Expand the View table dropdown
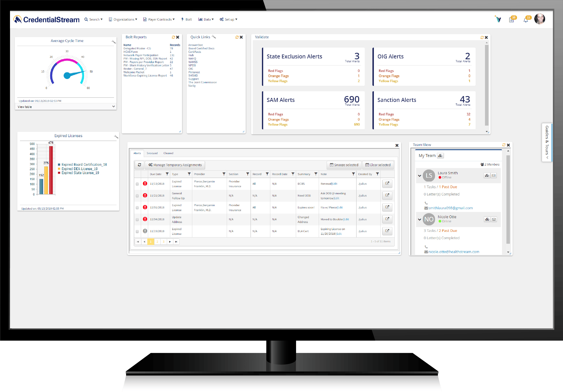This screenshot has height=392, width=563. click(x=114, y=107)
